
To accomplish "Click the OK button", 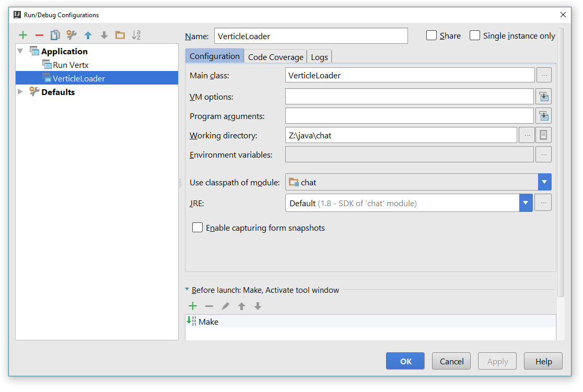I will pos(406,361).
